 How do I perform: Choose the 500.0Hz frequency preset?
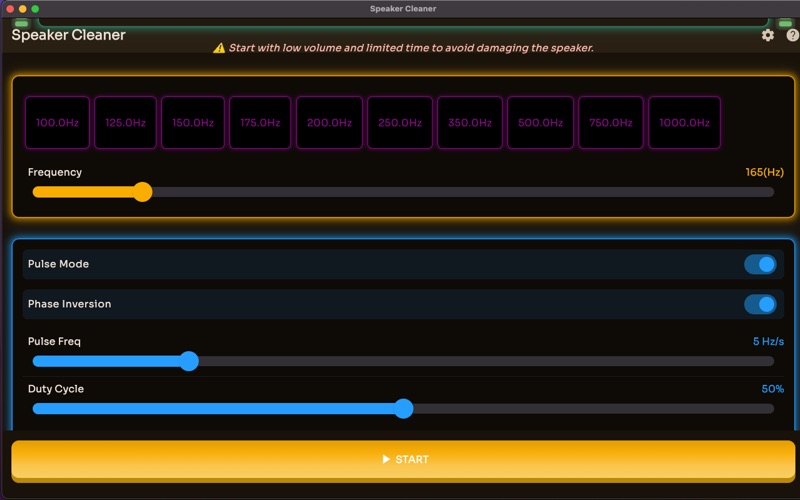click(540, 123)
